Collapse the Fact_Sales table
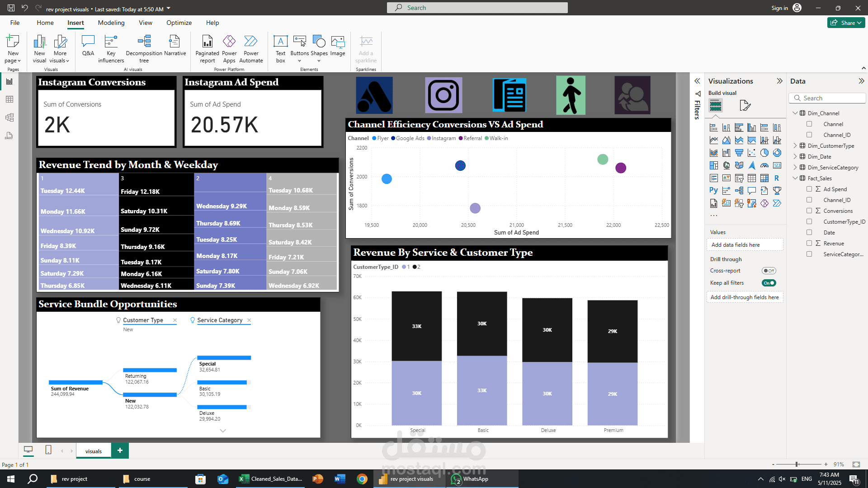Screen dimensions: 868x488 click(795, 178)
